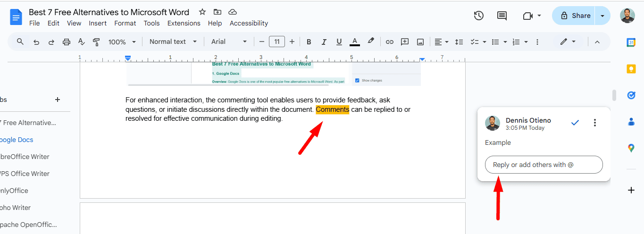Open version history clock icon
Image resolution: width=644 pixels, height=234 pixels.
[x=478, y=16]
